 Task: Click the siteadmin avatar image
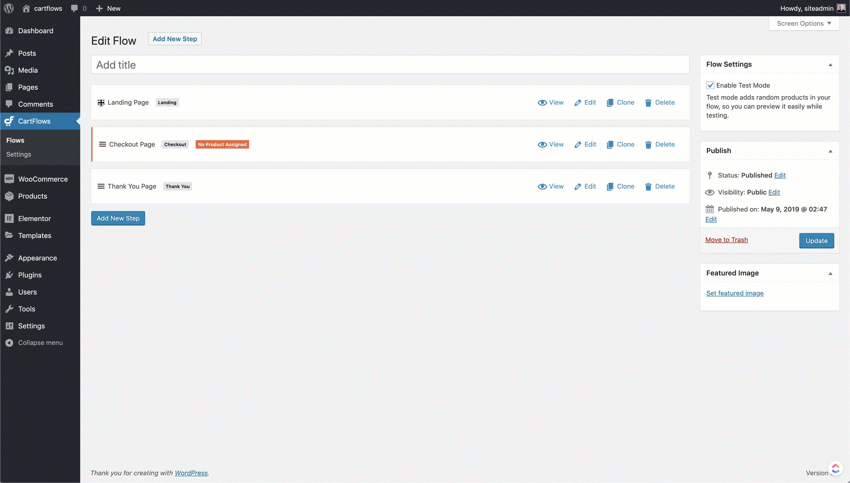tap(841, 8)
